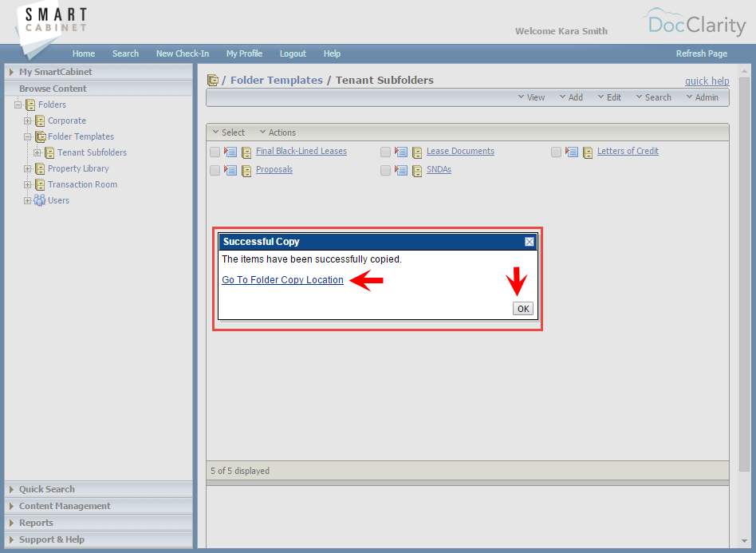
Task: Check the checkbox beside Final Black-Lined Leases
Action: tap(215, 152)
